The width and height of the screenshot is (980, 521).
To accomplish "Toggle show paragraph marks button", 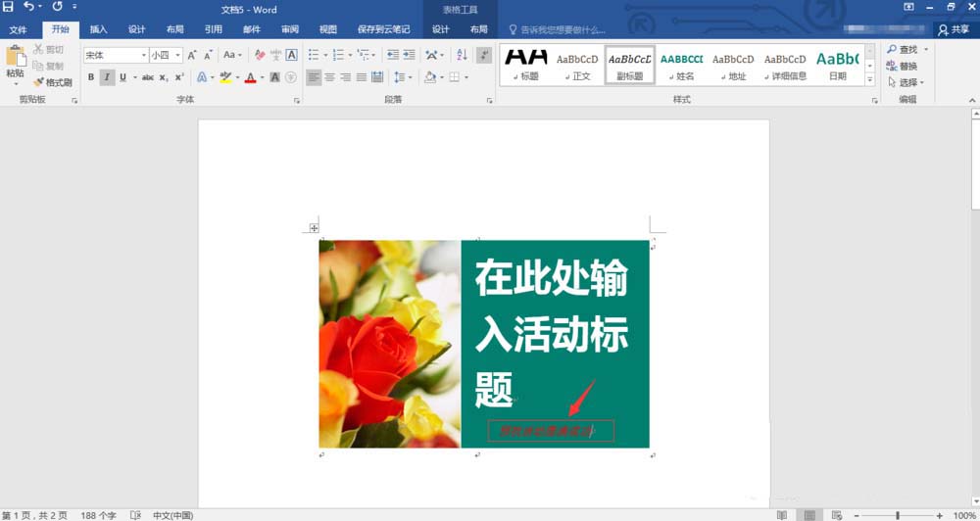I will click(x=482, y=56).
